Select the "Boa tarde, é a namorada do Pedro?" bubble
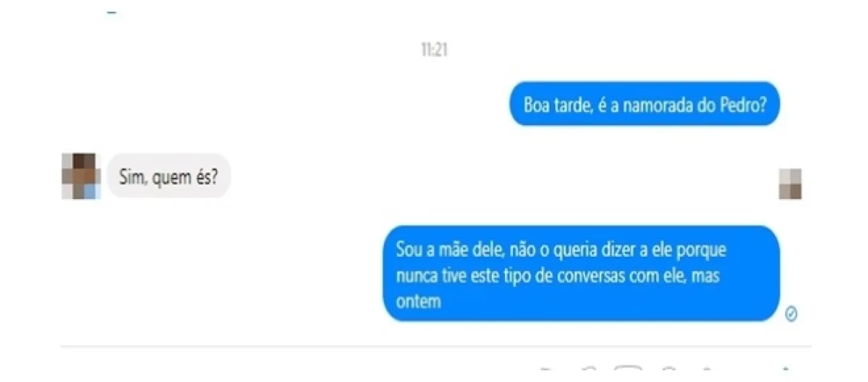 pyautogui.click(x=645, y=103)
